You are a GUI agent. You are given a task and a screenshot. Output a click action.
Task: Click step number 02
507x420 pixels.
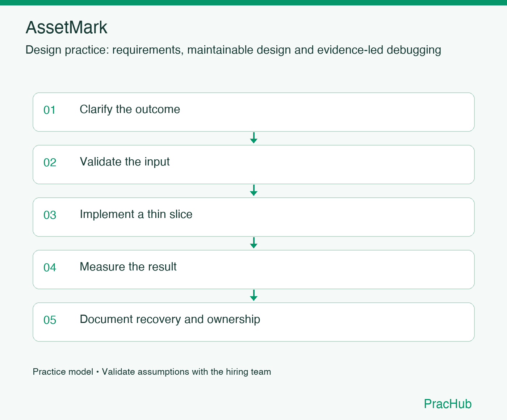(50, 163)
